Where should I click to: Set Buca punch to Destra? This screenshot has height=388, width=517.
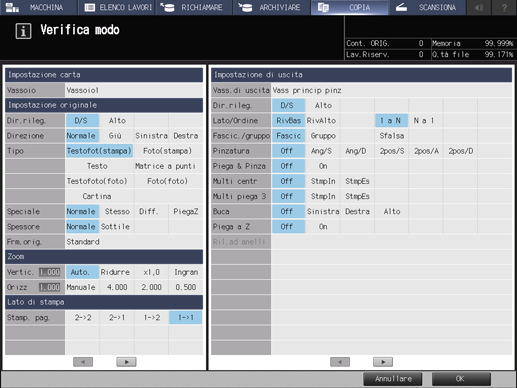[x=357, y=211]
